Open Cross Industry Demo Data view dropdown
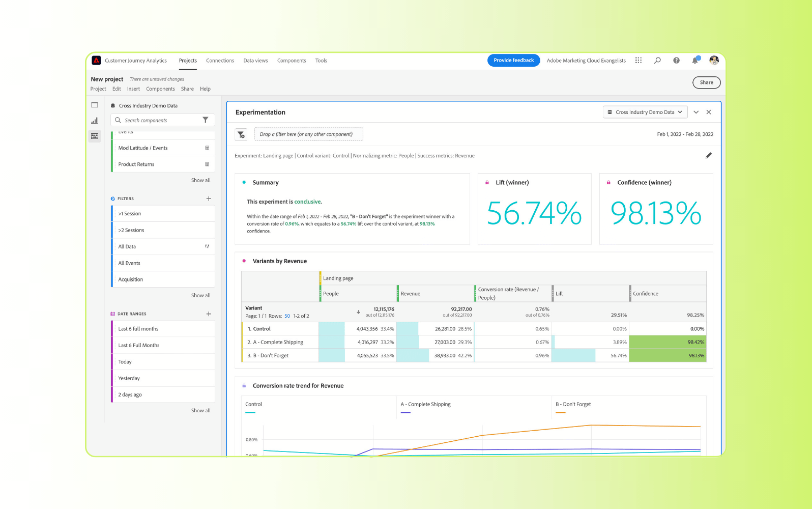The width and height of the screenshot is (812, 509). pyautogui.click(x=645, y=112)
